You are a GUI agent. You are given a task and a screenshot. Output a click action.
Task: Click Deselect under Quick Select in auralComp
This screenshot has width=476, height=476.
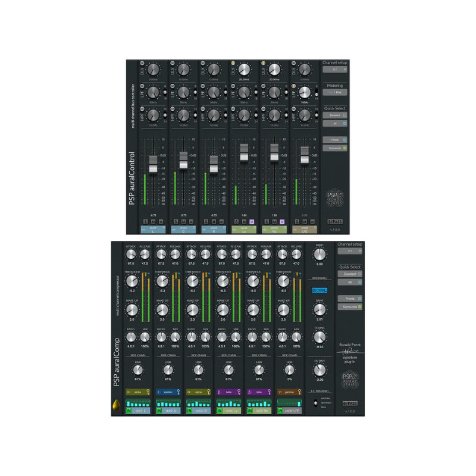(350, 274)
